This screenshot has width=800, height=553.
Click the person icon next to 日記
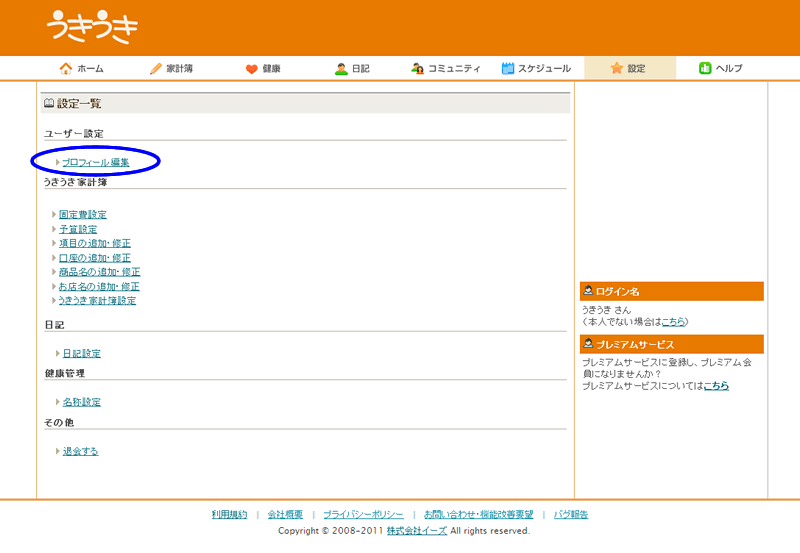(x=341, y=68)
